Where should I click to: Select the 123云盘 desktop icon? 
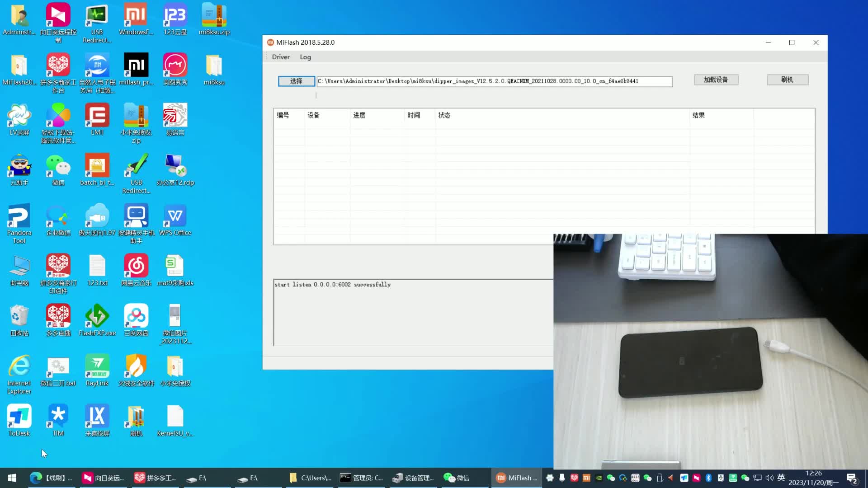(175, 19)
